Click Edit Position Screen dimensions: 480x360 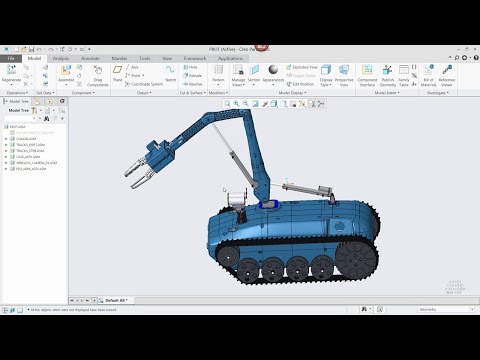coord(300,84)
